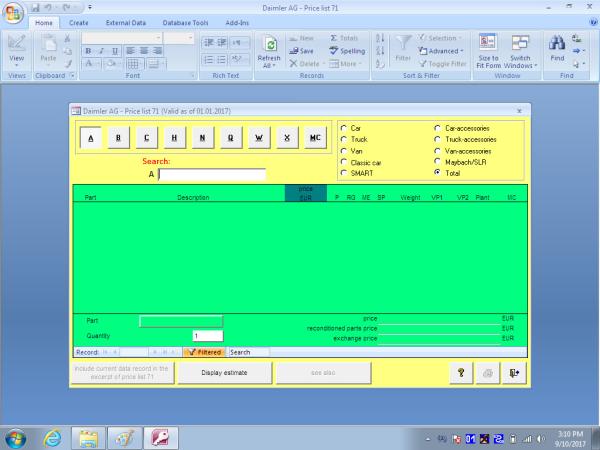Screen dimensions: 600x450
Task: Show hidden icons tray arrow
Action: click(428, 439)
